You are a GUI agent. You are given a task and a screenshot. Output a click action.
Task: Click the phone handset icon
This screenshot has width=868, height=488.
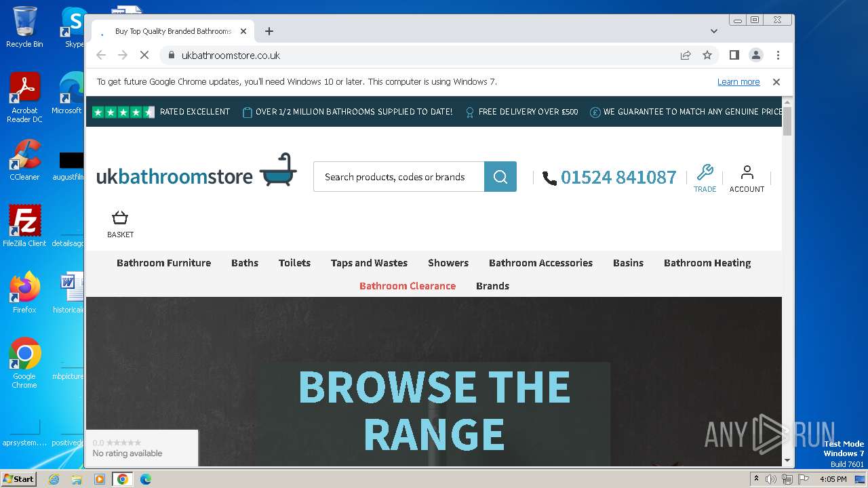point(549,178)
